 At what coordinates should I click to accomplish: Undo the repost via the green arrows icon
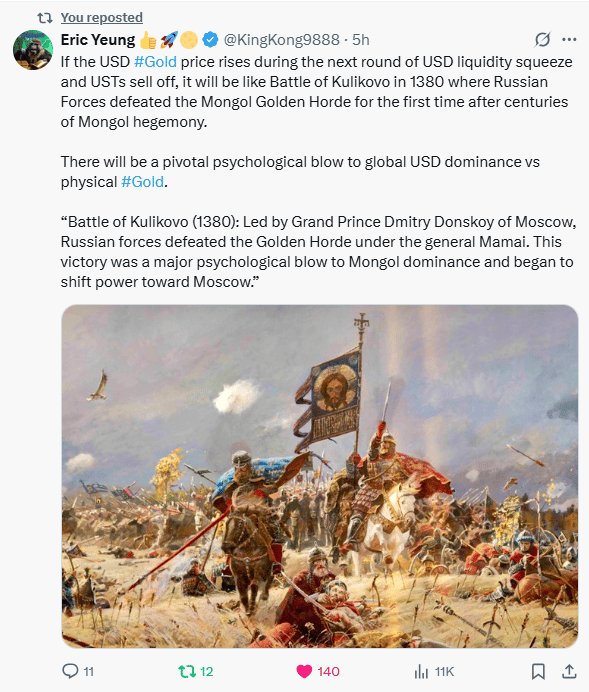tap(186, 671)
